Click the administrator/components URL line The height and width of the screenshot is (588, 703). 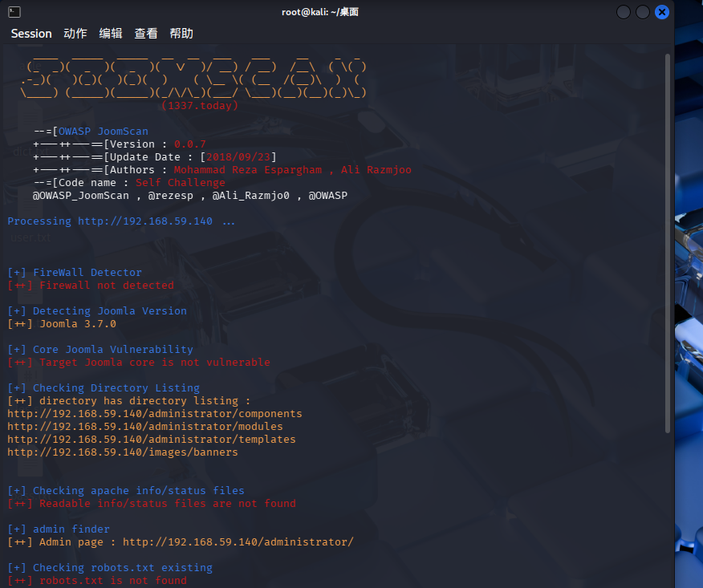tap(155, 414)
